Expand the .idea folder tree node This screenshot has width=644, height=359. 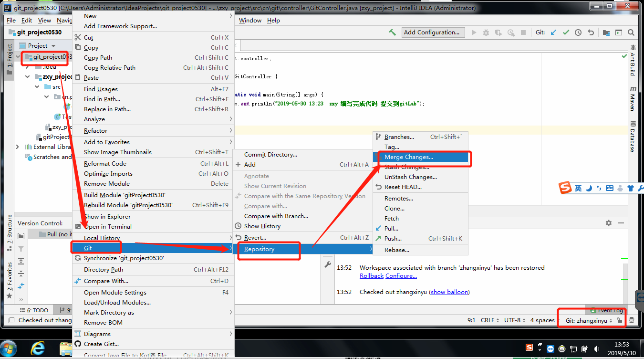click(28, 67)
